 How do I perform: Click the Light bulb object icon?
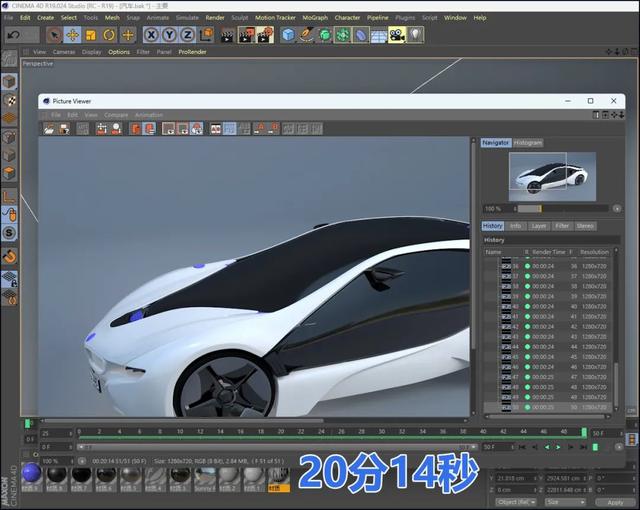pyautogui.click(x=415, y=35)
